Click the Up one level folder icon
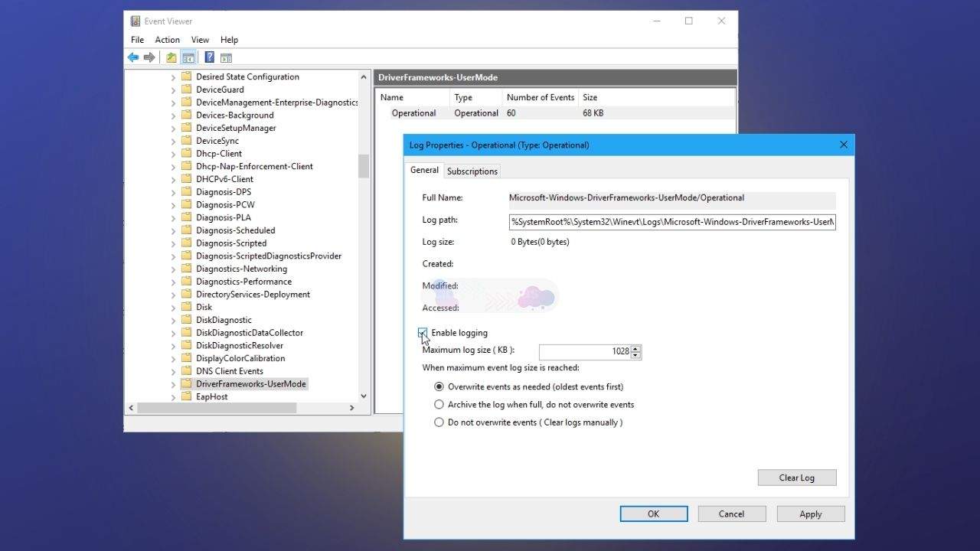 (x=171, y=57)
